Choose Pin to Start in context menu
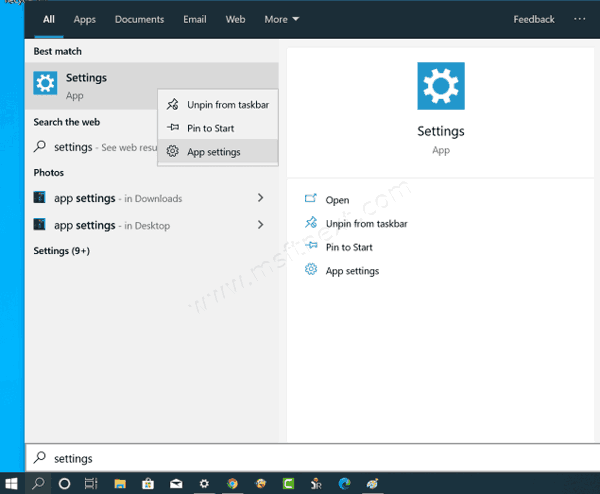The image size is (600, 494). (x=218, y=128)
